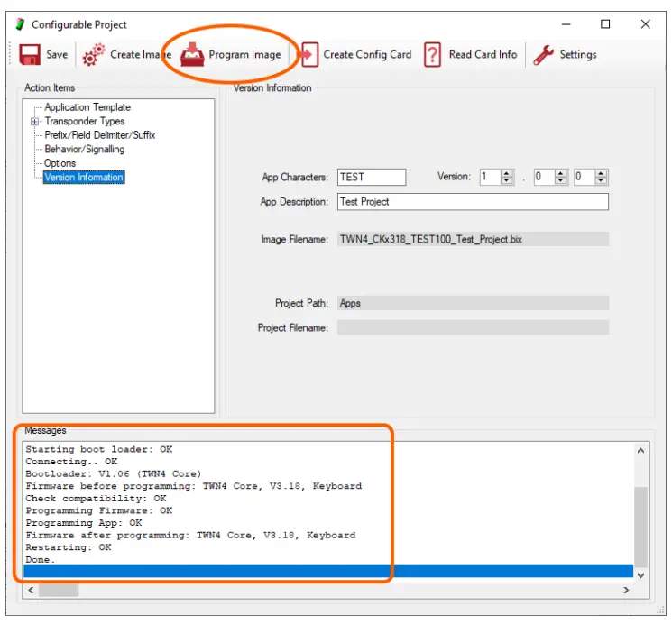Select Transponder Types in the tree

pyautogui.click(x=85, y=122)
